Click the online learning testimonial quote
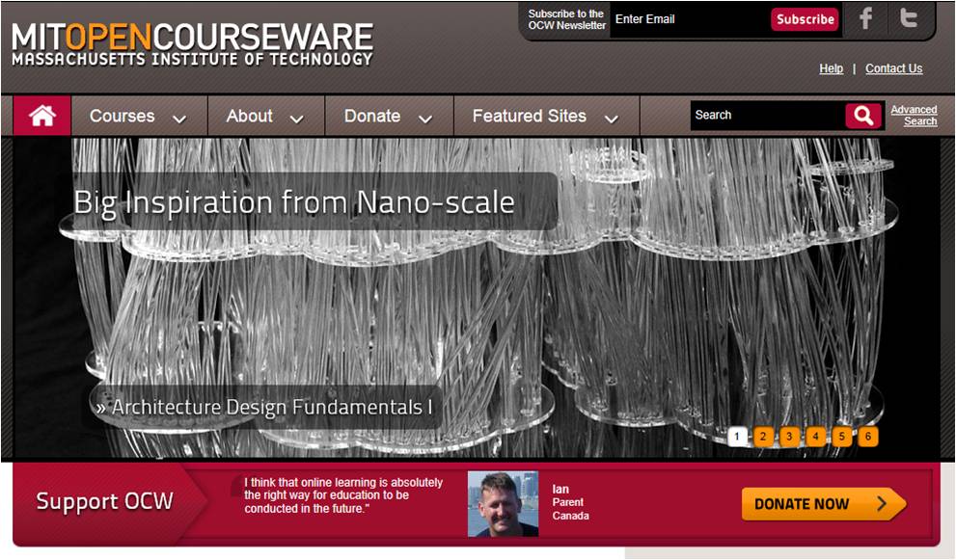 343,495
